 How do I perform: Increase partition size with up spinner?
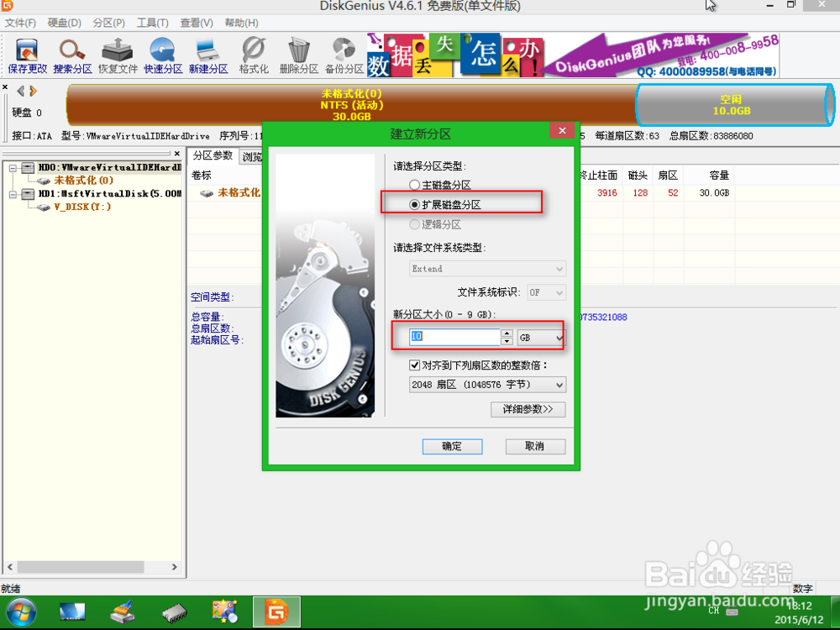click(507, 333)
